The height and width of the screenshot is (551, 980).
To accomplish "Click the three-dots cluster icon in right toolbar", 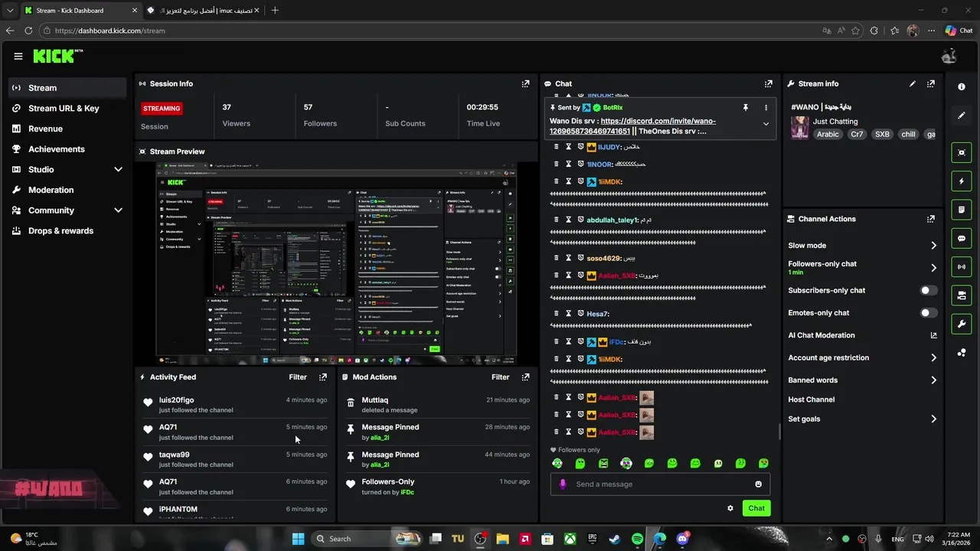I will point(962,352).
